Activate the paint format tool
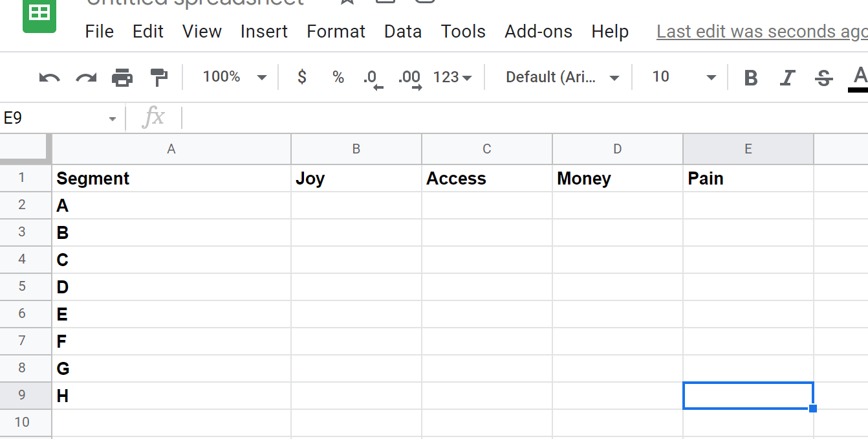This screenshot has height=439, width=868. tap(158, 78)
